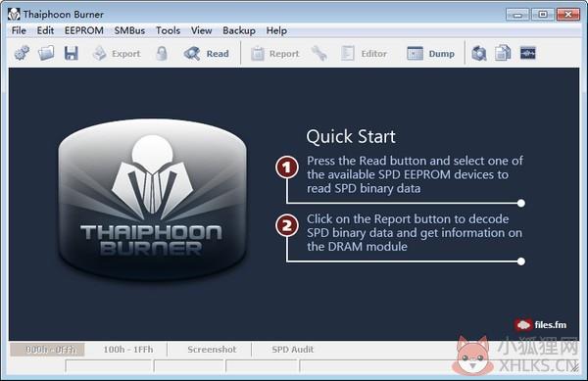Open the EEPROM menu
The width and height of the screenshot is (588, 381).
click(x=84, y=30)
